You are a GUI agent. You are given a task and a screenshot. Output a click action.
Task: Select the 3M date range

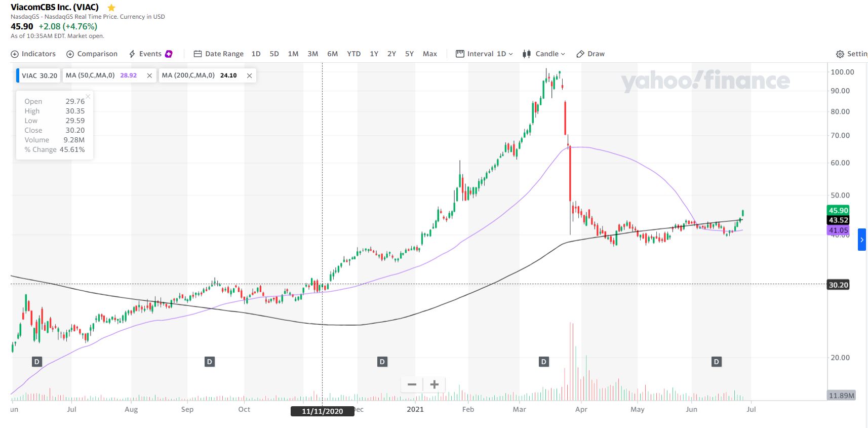313,54
